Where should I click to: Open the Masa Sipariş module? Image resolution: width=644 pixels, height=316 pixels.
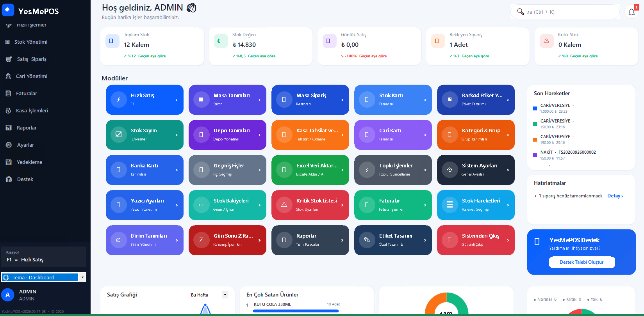coord(310,100)
